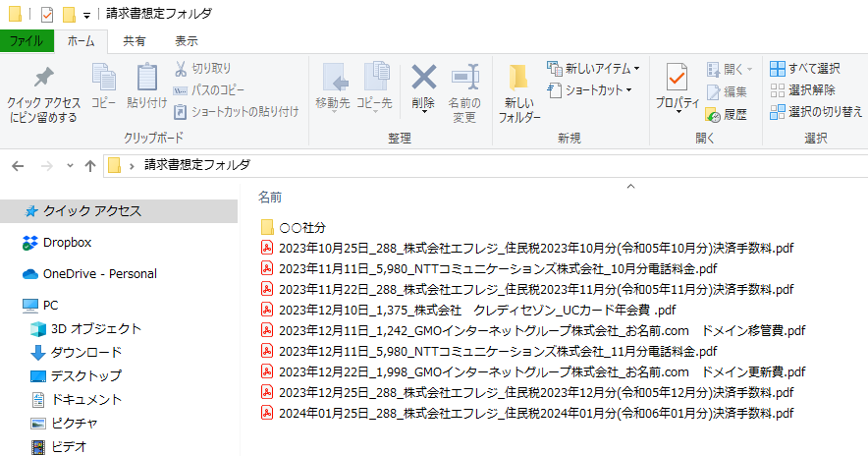Image resolution: width=868 pixels, height=456 pixels.
Task: Expand breadcrumb chevron before 請求書想定フォルダ
Action: (132, 166)
